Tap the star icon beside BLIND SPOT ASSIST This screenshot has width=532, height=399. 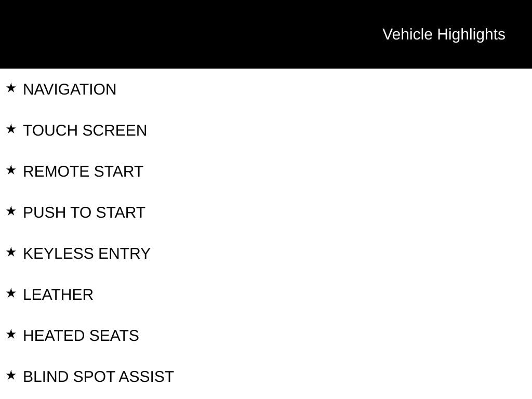tap(11, 376)
